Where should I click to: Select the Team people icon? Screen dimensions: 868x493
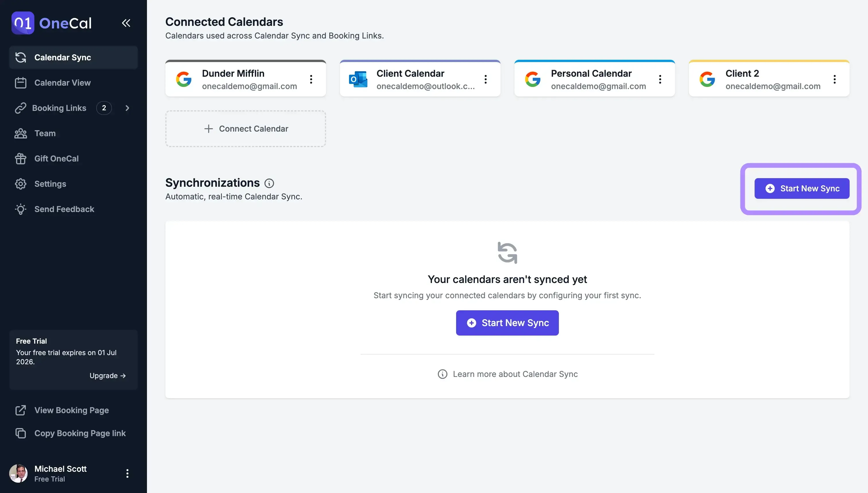coord(20,133)
